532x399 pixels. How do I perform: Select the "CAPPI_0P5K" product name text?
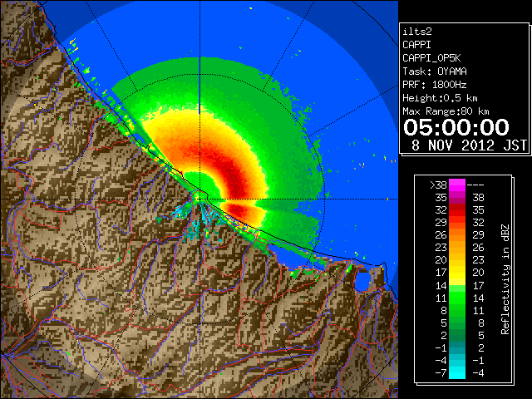pos(431,58)
